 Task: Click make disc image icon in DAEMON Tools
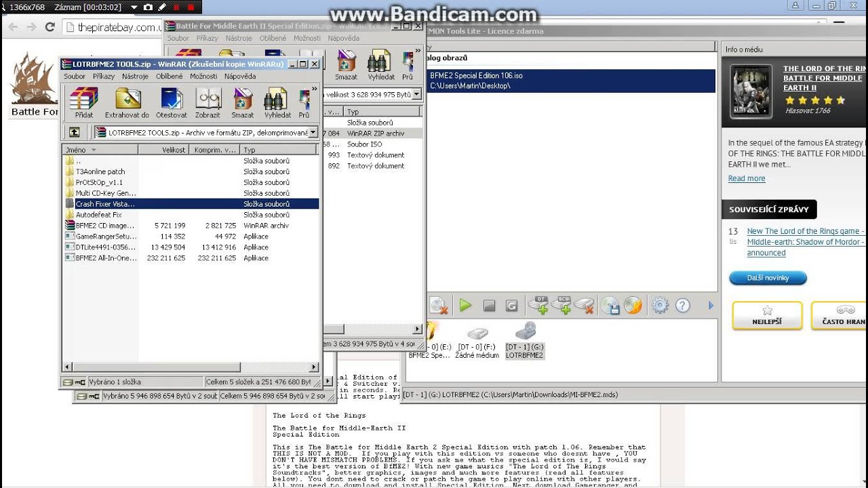[610, 306]
